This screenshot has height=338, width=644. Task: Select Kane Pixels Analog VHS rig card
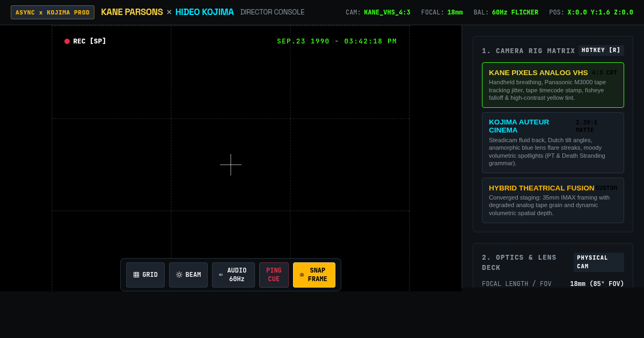tap(553, 85)
